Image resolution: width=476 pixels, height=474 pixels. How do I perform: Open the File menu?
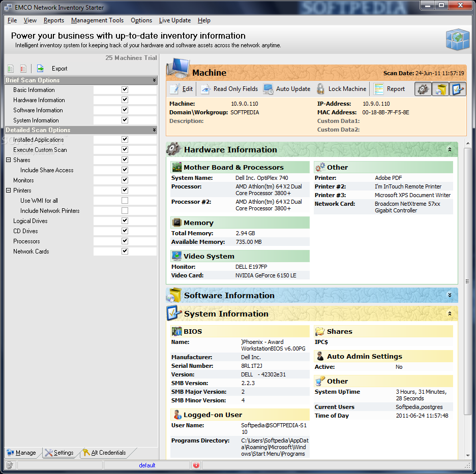pos(12,20)
